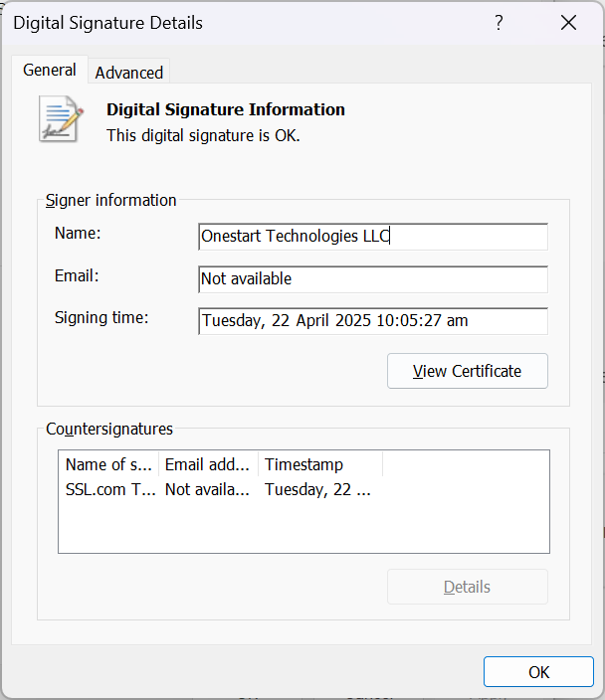Click the signed document pencil icon

[61, 119]
